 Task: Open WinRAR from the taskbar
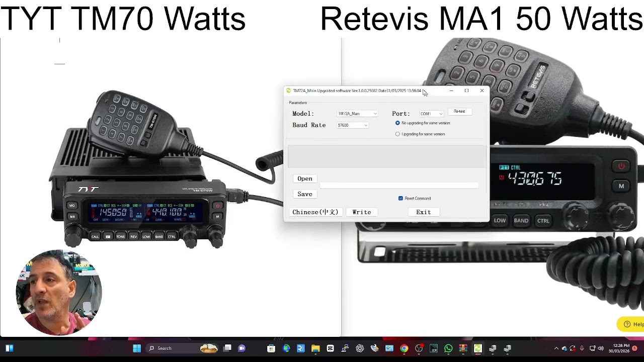(463, 348)
